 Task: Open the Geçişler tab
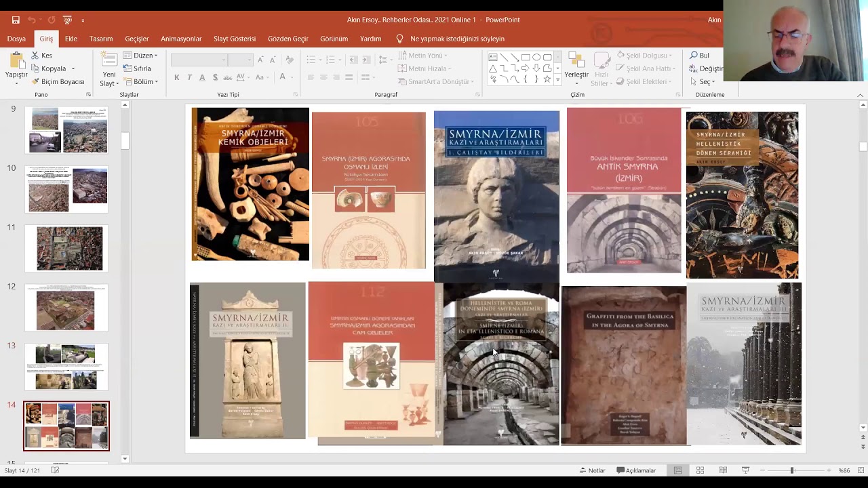(136, 39)
